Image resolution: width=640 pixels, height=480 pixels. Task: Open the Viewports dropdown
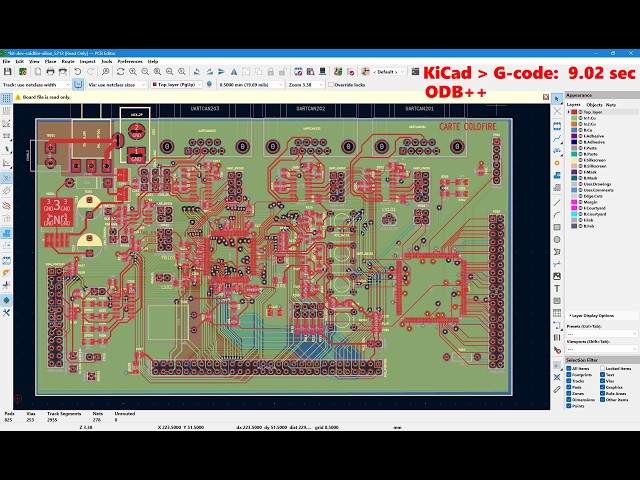click(x=602, y=349)
